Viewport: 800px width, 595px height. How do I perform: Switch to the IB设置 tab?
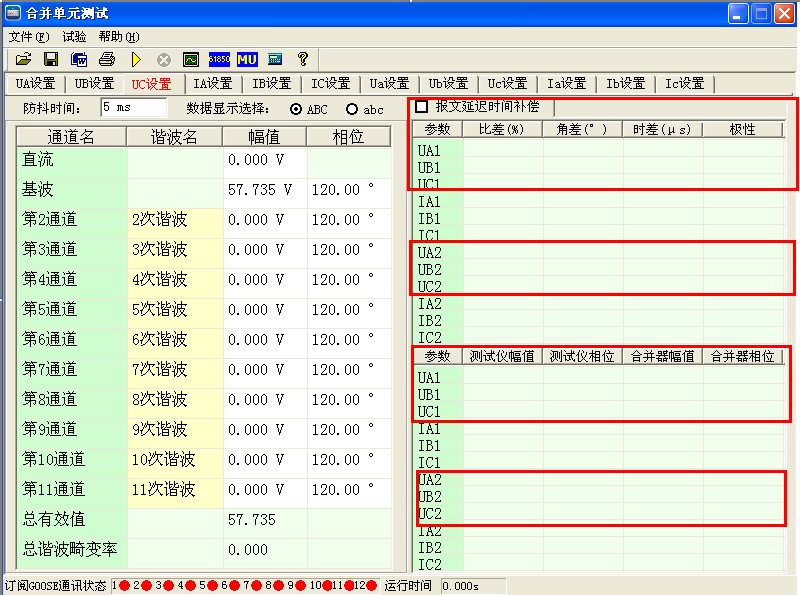pyautogui.click(x=271, y=84)
